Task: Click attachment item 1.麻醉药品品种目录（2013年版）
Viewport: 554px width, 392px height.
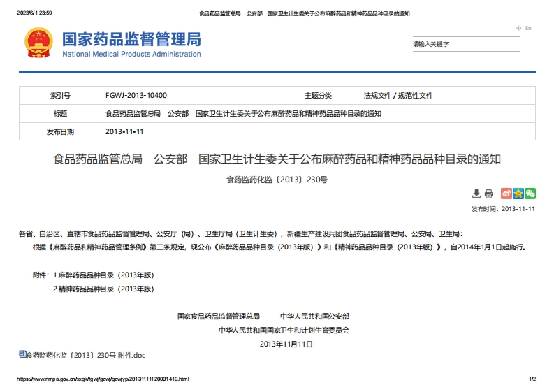Action: 103,275
